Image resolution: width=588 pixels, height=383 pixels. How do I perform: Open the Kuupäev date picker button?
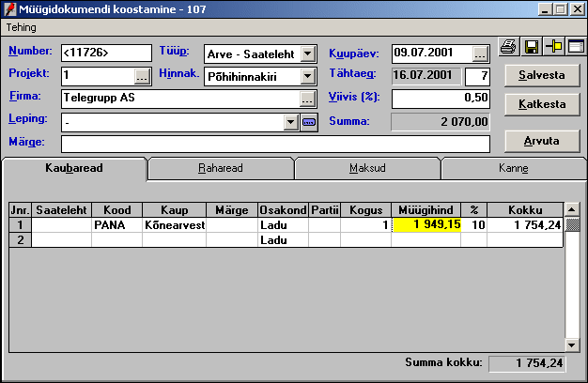pyautogui.click(x=480, y=53)
